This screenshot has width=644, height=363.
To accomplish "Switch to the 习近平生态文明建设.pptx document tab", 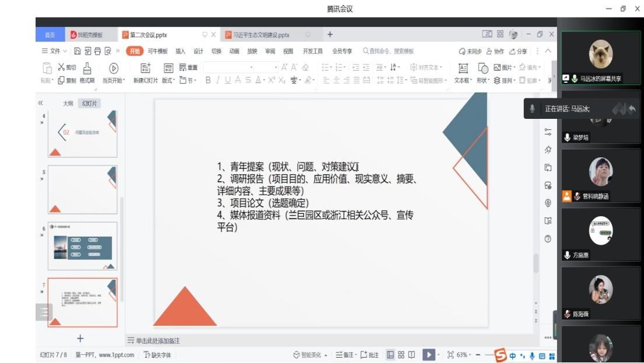I will click(x=261, y=35).
